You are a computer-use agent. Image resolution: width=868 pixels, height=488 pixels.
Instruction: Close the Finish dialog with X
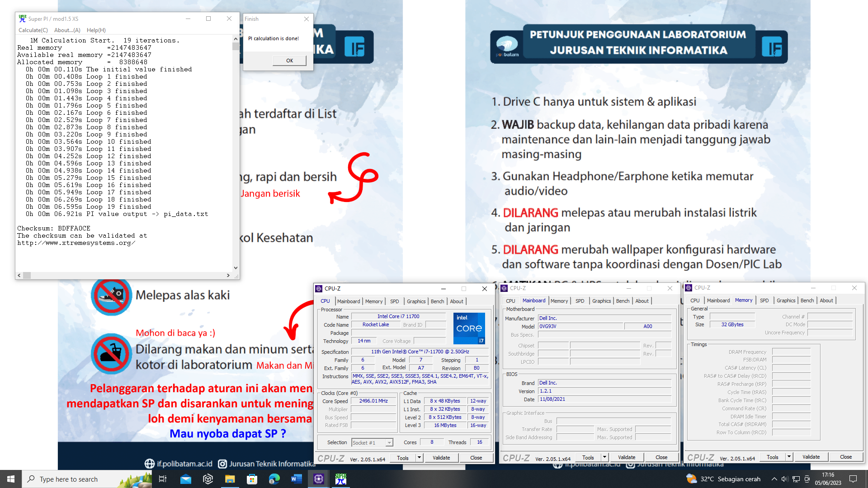click(307, 19)
